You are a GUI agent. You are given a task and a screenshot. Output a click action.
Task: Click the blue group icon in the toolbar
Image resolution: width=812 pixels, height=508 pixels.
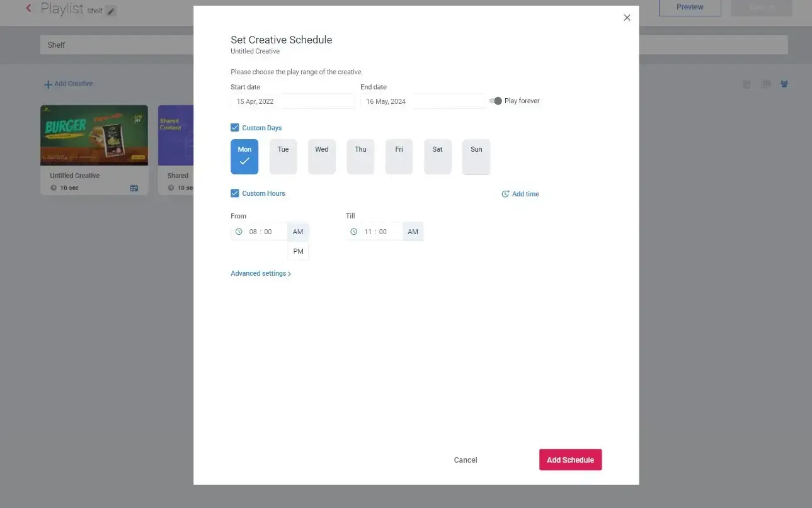784,84
